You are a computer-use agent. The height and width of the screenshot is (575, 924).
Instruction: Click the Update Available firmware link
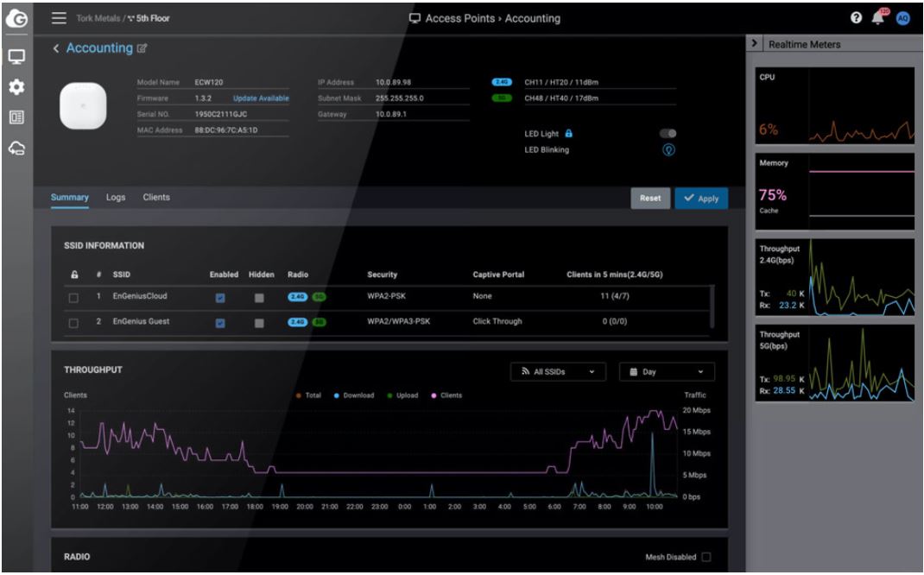(x=261, y=98)
